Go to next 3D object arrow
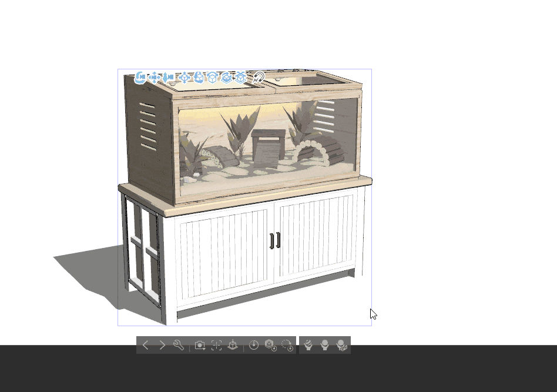Viewport: 557px width, 392px height. pyautogui.click(x=162, y=346)
